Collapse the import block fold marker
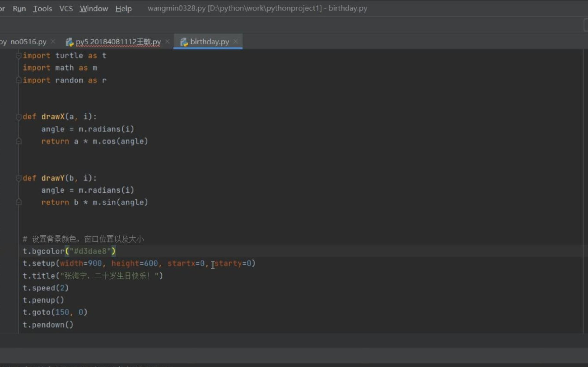588x367 pixels. coord(19,56)
